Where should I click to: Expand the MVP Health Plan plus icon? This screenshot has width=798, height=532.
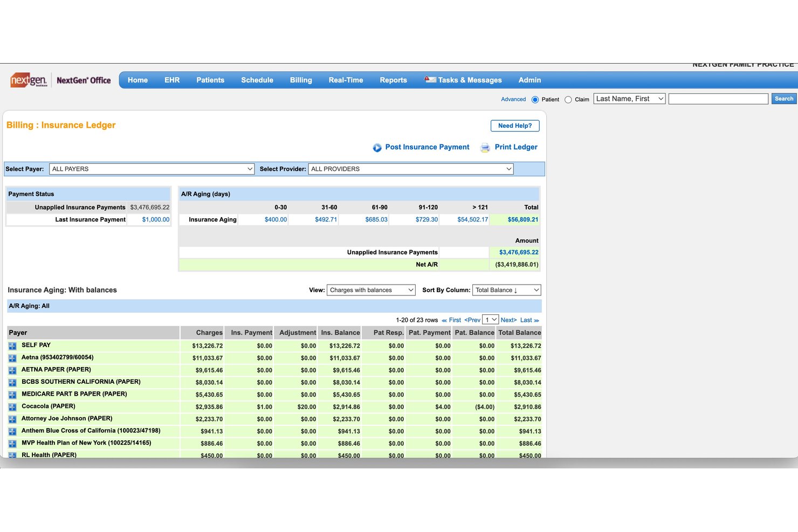click(x=12, y=444)
